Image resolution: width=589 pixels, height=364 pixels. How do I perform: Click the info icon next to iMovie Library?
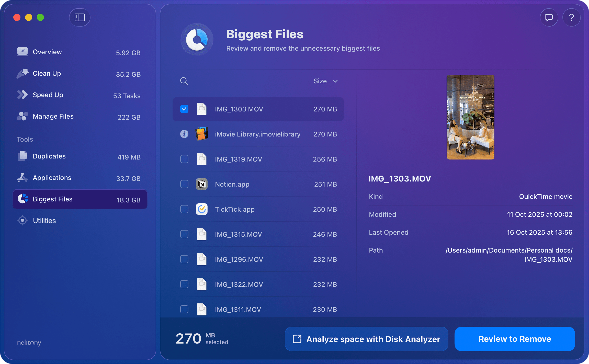tap(184, 134)
